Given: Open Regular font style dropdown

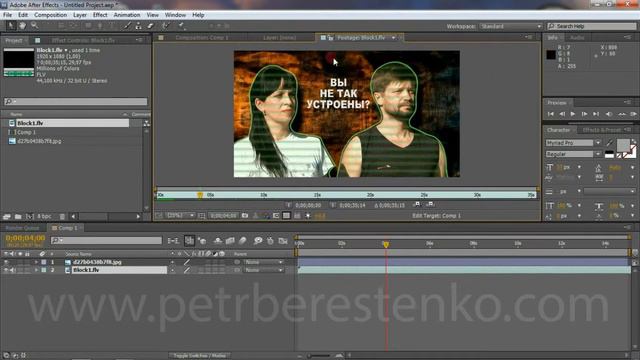Looking at the screenshot, I should click(598, 154).
